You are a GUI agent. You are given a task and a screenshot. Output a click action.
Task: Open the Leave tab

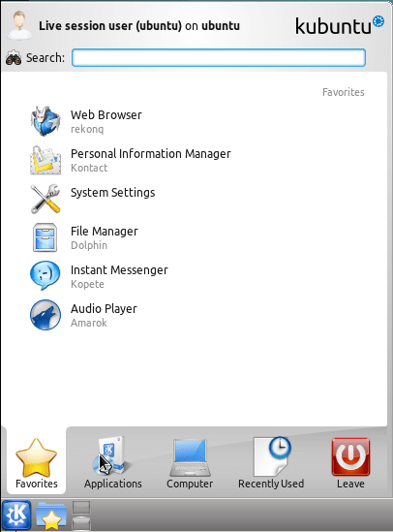[x=350, y=463]
